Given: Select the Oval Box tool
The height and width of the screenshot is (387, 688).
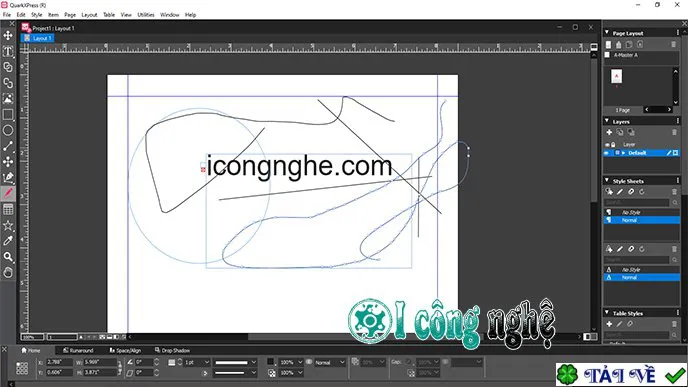Looking at the screenshot, I should tap(8, 130).
